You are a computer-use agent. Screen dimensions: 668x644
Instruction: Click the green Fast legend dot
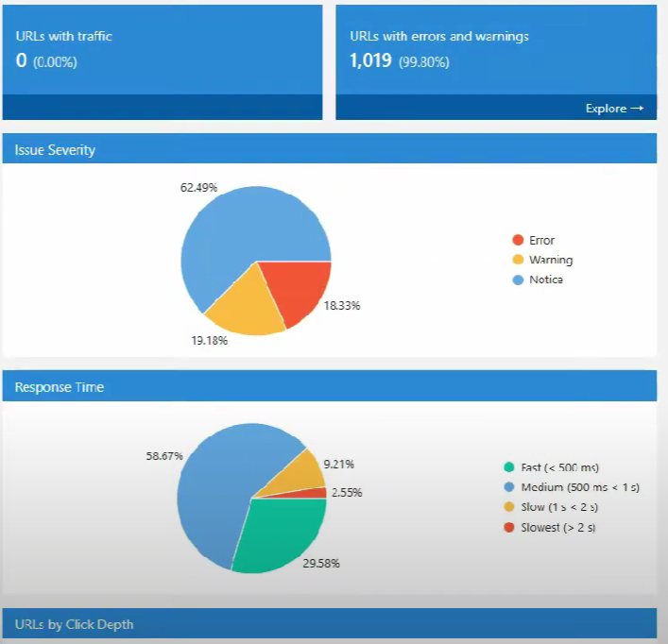pos(508,467)
